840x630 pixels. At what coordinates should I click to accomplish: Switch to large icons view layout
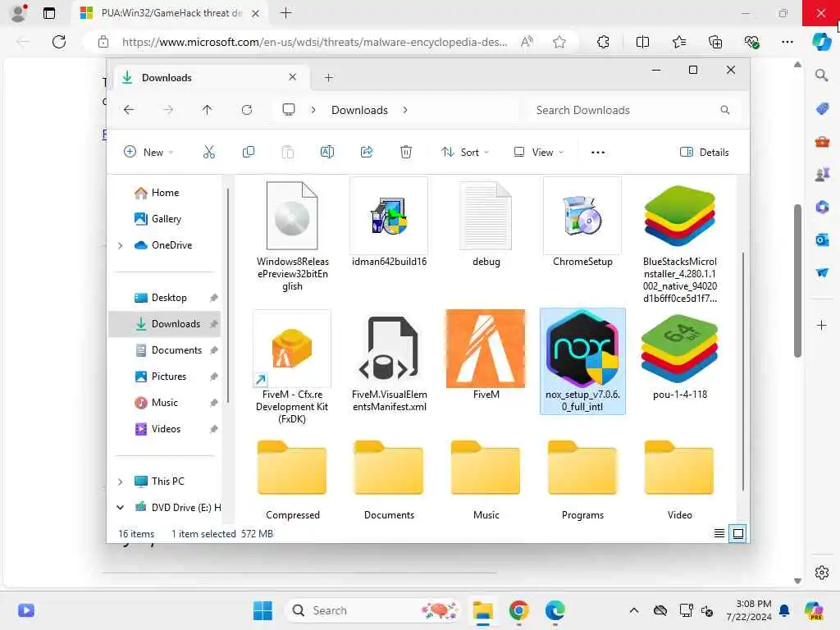[x=737, y=533]
